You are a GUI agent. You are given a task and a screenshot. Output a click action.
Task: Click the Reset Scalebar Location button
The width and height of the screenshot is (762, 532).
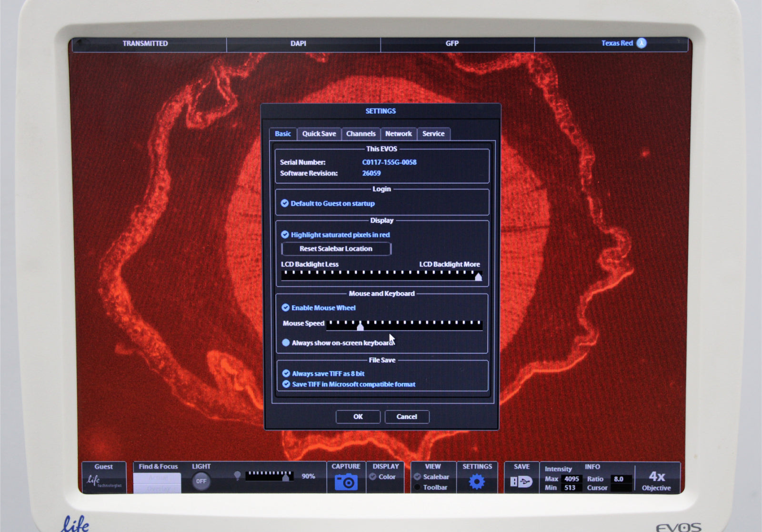pyautogui.click(x=336, y=248)
